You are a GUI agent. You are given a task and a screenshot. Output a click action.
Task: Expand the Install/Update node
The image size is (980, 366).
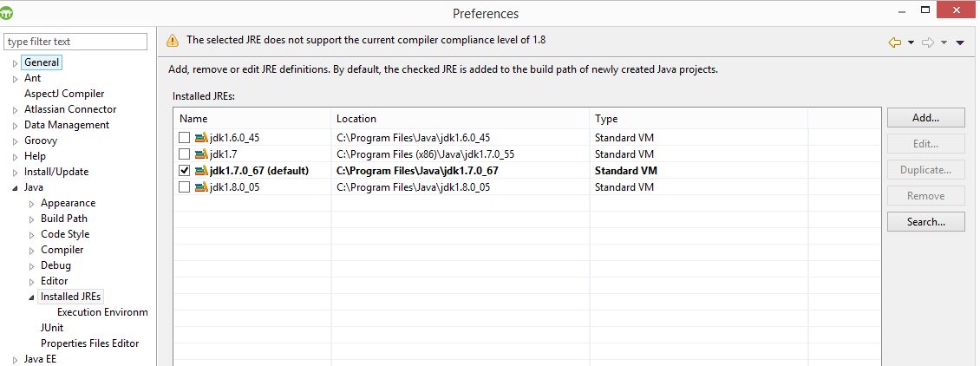[15, 173]
